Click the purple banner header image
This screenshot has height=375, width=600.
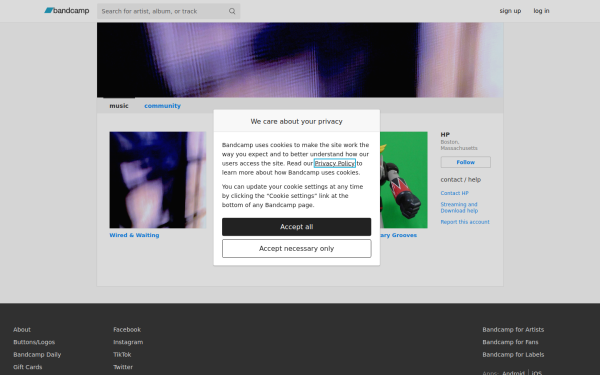300,60
